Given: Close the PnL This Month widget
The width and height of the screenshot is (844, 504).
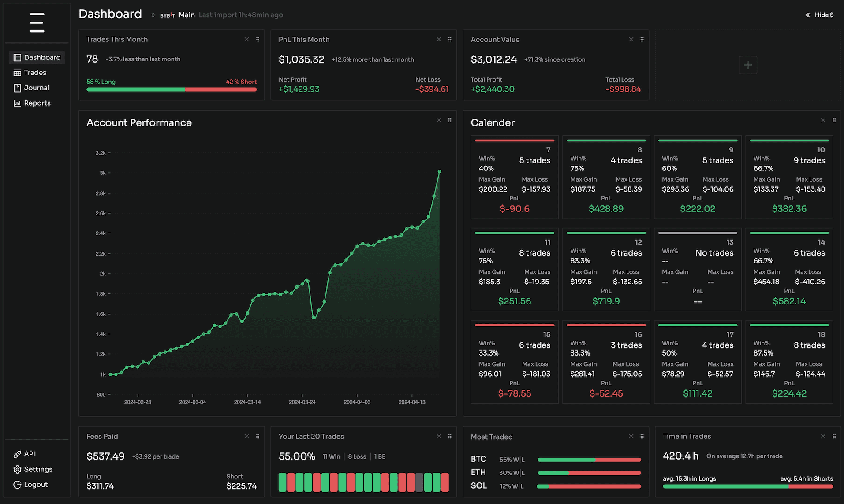Looking at the screenshot, I should 439,39.
